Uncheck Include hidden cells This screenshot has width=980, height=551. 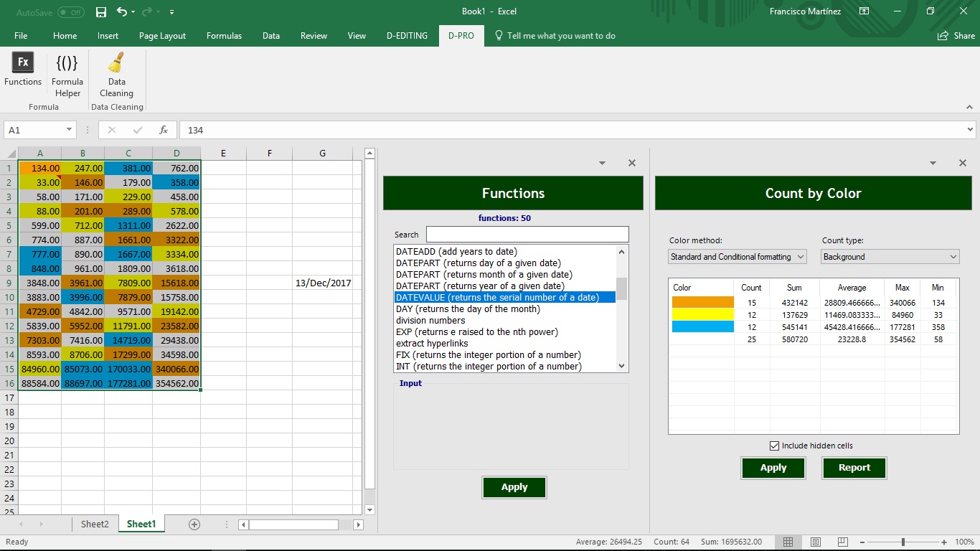coord(775,445)
